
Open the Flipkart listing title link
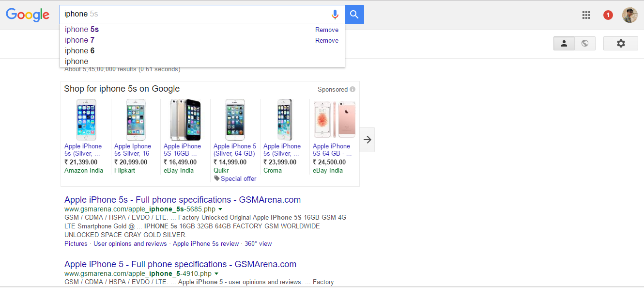[133, 150]
